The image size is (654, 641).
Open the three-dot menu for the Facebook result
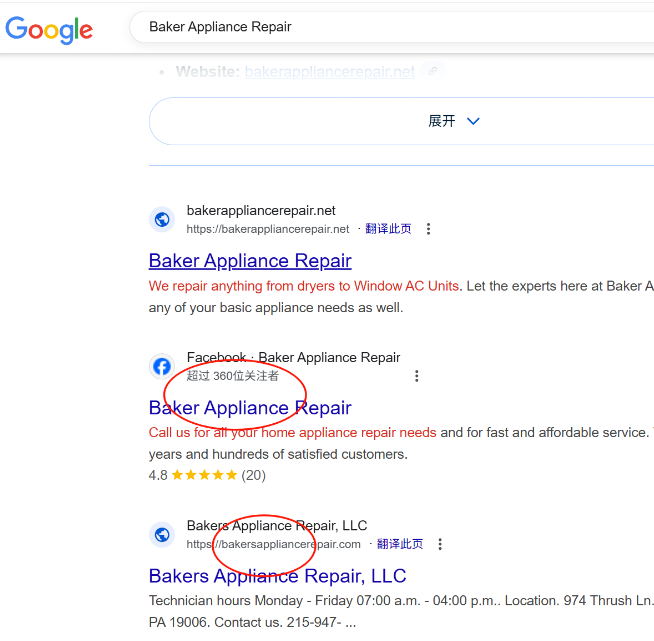tap(416, 376)
